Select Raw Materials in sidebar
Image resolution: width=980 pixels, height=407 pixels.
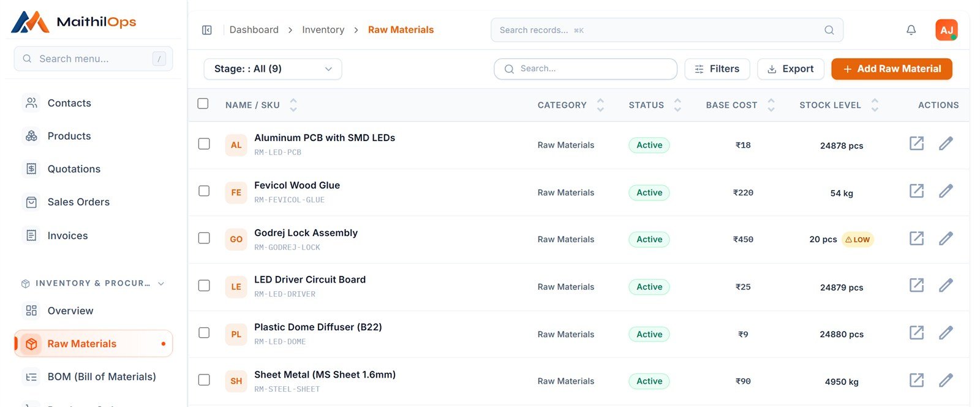[93, 344]
